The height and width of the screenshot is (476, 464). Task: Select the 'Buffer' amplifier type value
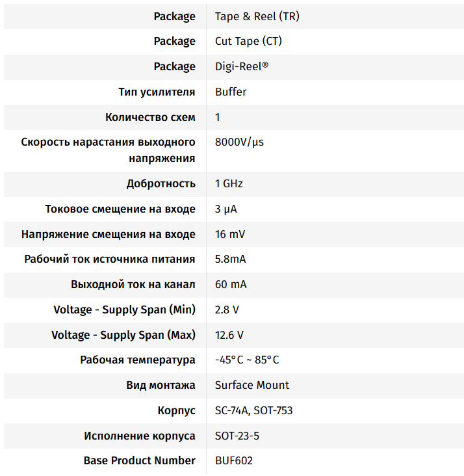coord(231,92)
